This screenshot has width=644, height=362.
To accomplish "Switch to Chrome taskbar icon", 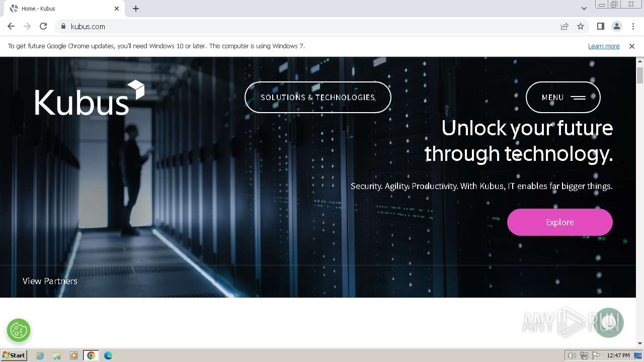I will click(x=91, y=355).
